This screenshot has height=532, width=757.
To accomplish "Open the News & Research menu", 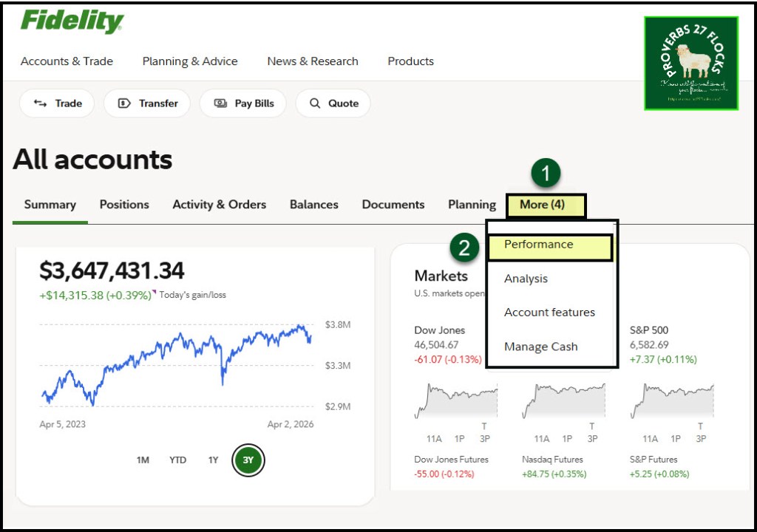I will click(313, 61).
